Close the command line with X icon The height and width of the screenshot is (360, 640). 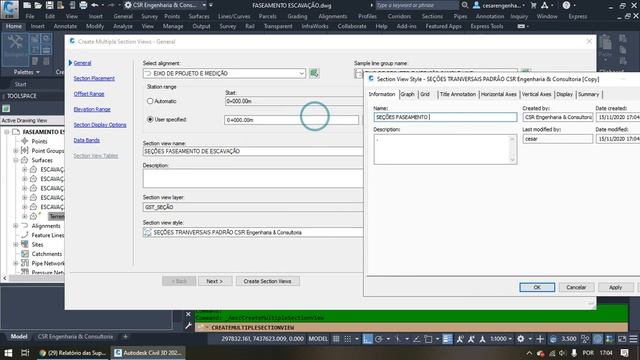point(188,314)
